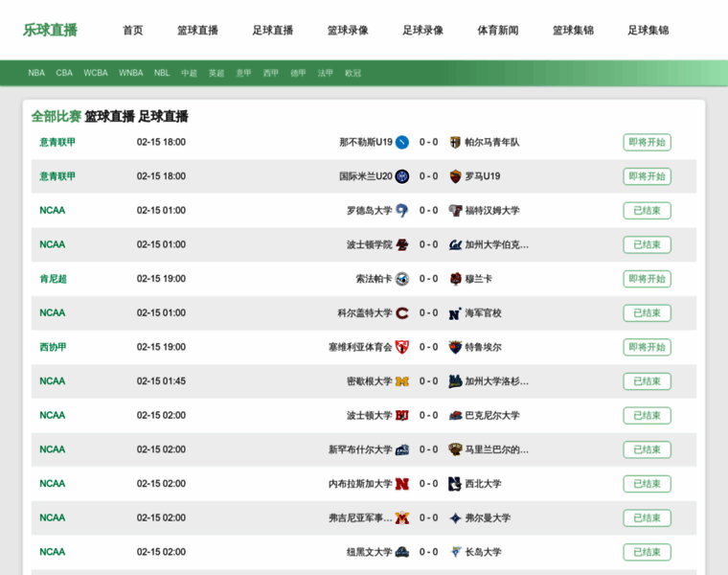The image size is (728, 575).
Task: Select 中超 in green league bar
Action: (189, 73)
